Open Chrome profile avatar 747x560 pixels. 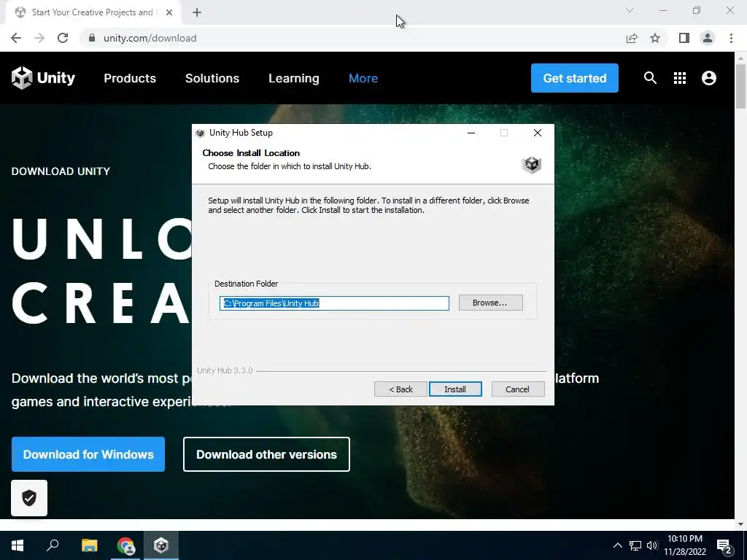[708, 38]
